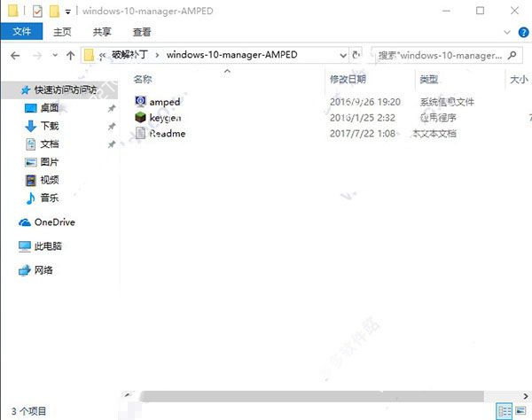
Task: Open recent locations dropdown arrow
Action: 55,55
